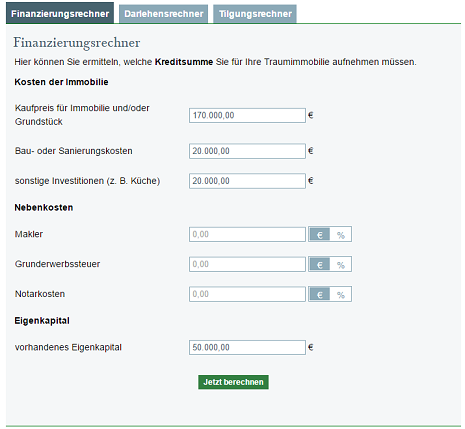Click the Finanzierungsrechner page heading
The image size is (465, 429).
pos(77,43)
